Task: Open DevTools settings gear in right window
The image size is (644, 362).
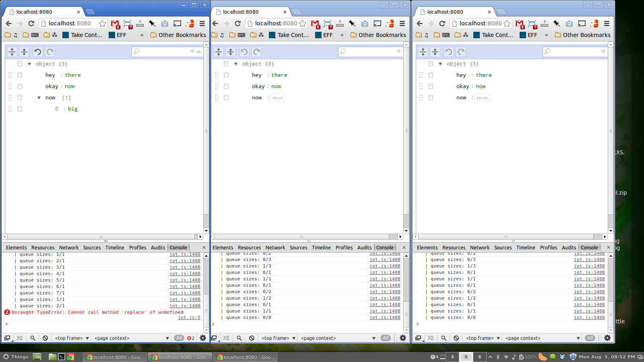Action: click(x=607, y=338)
